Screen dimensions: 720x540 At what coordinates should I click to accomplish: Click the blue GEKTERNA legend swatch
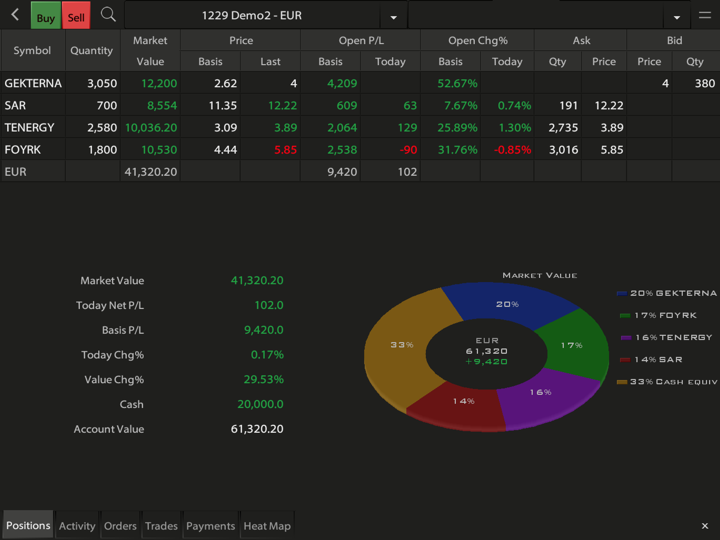point(622,293)
